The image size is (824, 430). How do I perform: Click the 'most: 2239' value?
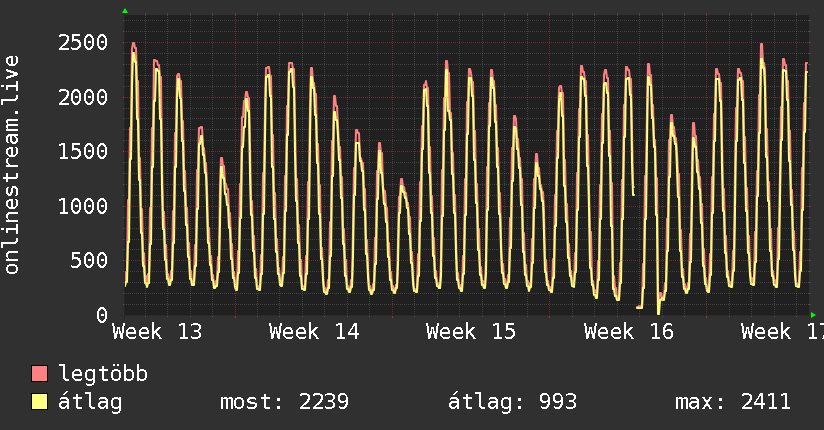coord(284,402)
